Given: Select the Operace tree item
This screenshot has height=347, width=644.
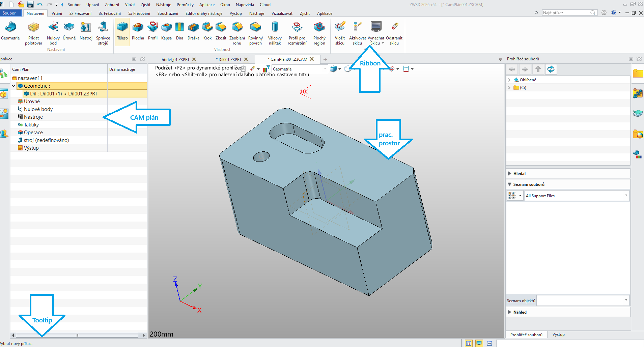Looking at the screenshot, I should [x=33, y=133].
